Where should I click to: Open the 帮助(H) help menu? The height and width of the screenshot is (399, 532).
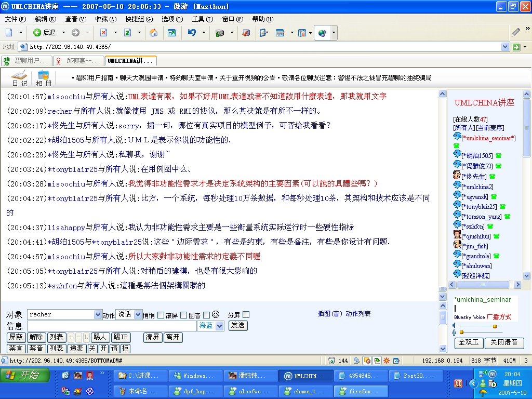(263, 19)
